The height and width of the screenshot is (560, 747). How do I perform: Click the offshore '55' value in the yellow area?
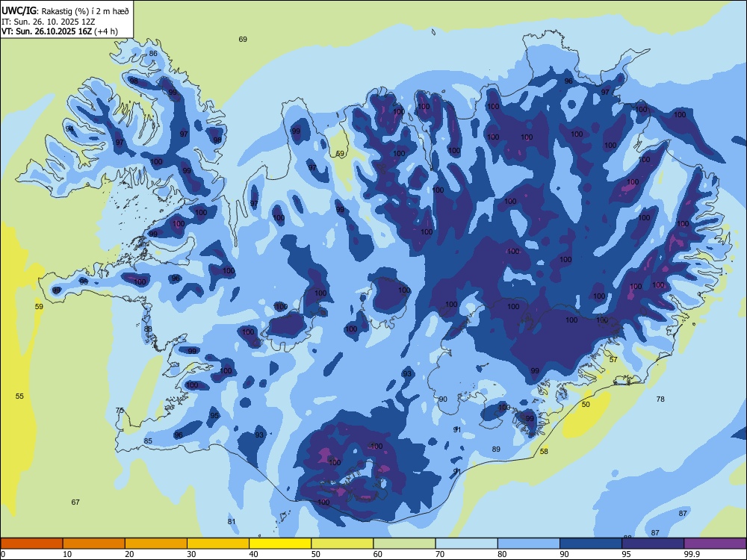[19, 396]
